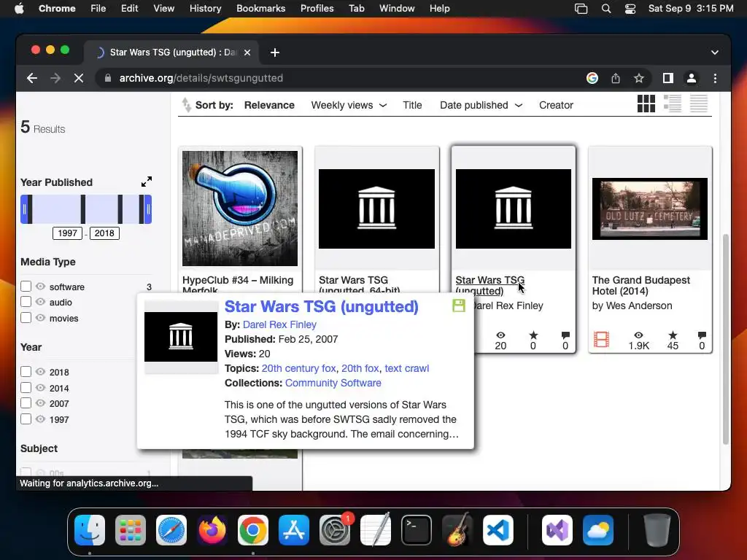Open Visual Studio Code from dock
This screenshot has width=747, height=560.
pyautogui.click(x=498, y=530)
